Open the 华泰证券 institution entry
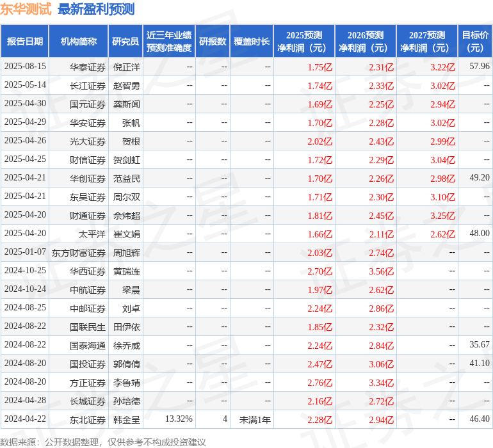 pyautogui.click(x=88, y=67)
